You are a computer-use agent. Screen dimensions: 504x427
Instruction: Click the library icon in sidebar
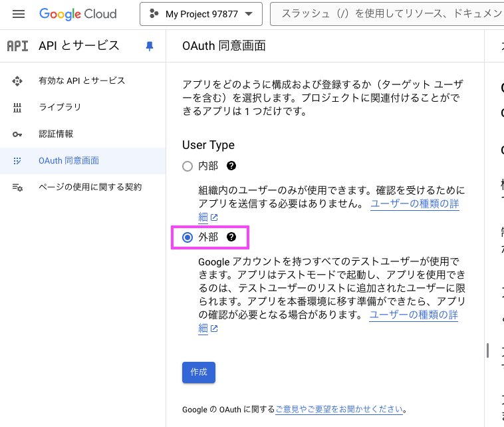click(17, 108)
